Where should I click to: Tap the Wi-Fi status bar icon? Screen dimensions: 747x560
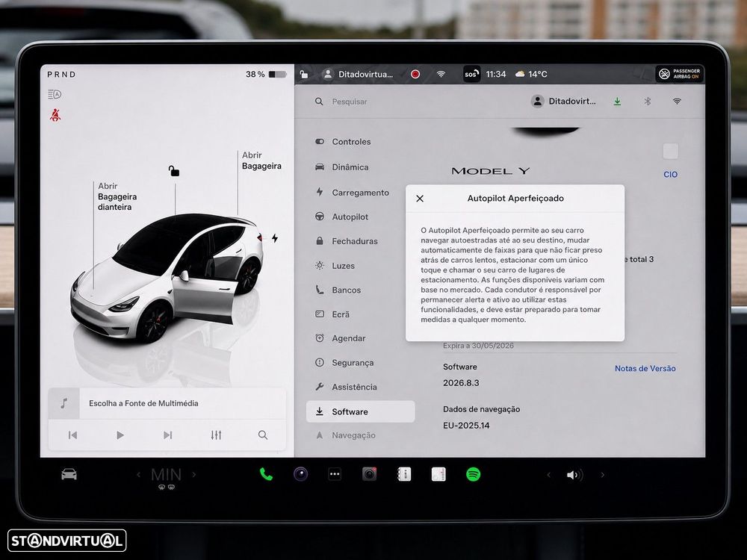[441, 74]
